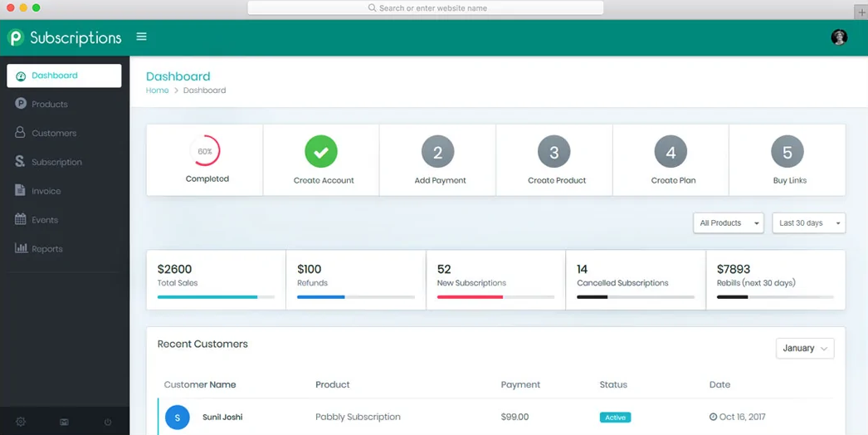Click step 3 circle Create Product
The image size is (868, 435).
click(x=554, y=151)
